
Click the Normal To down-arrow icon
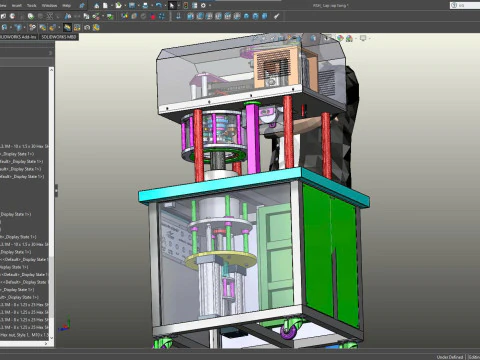pyautogui.click(x=178, y=16)
